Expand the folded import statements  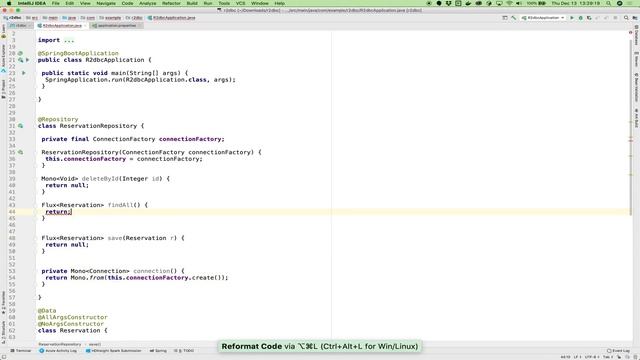[69, 40]
